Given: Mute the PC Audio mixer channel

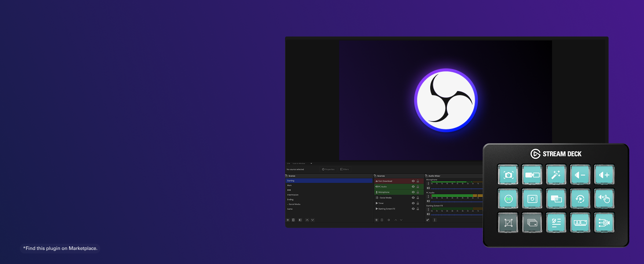Looking at the screenshot, I should [428, 201].
